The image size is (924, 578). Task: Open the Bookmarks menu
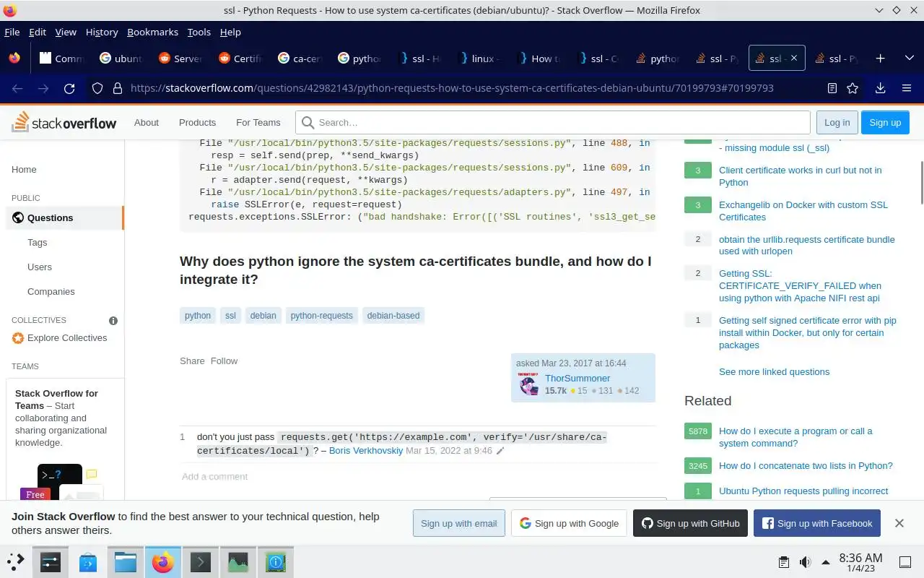pos(152,32)
